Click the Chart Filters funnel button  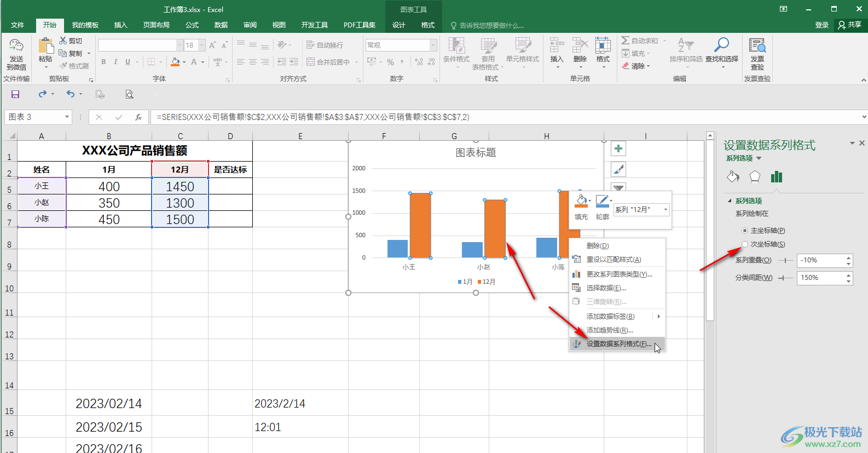point(618,187)
